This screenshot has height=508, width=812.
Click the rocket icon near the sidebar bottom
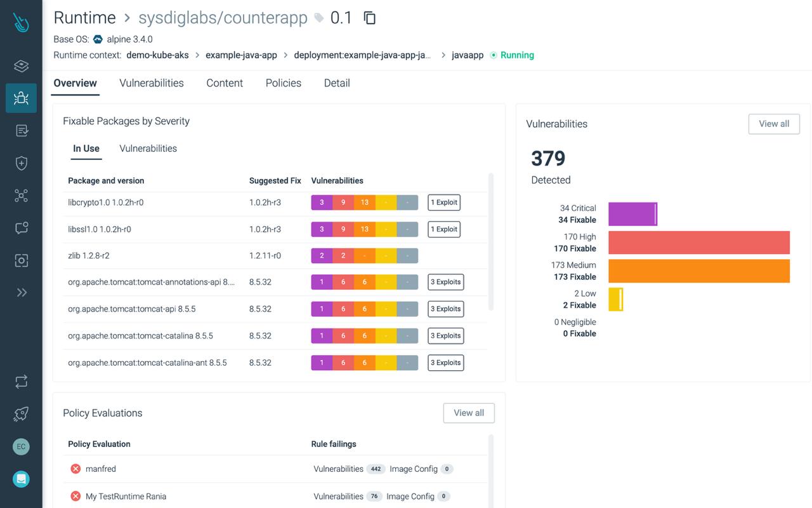click(21, 414)
